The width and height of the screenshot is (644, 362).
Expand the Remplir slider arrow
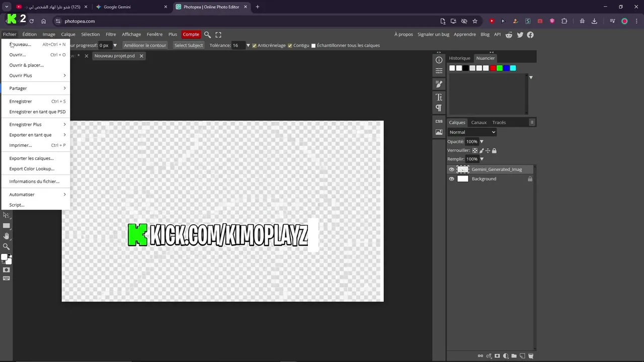tap(481, 159)
